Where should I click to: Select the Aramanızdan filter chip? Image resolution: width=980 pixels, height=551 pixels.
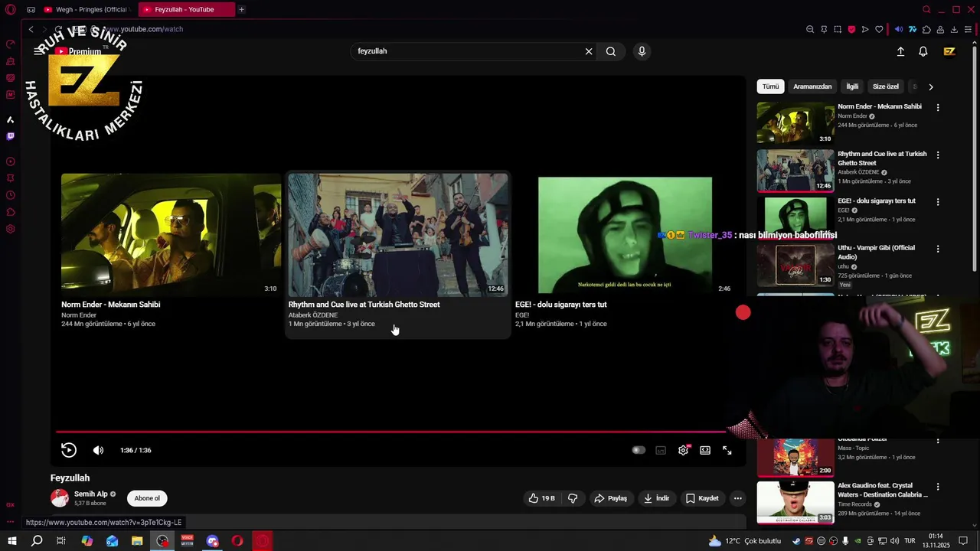(812, 86)
